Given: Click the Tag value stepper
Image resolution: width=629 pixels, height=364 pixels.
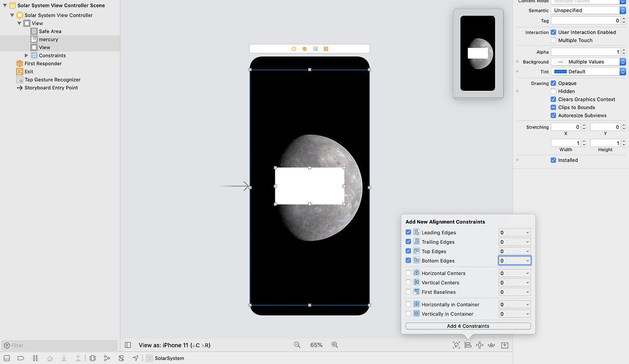Looking at the screenshot, I should click(x=624, y=21).
